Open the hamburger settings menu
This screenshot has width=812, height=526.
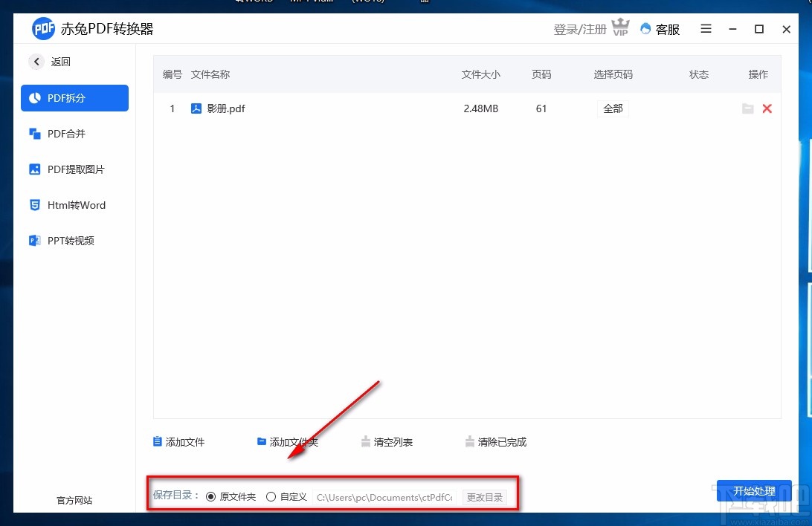tap(705, 29)
